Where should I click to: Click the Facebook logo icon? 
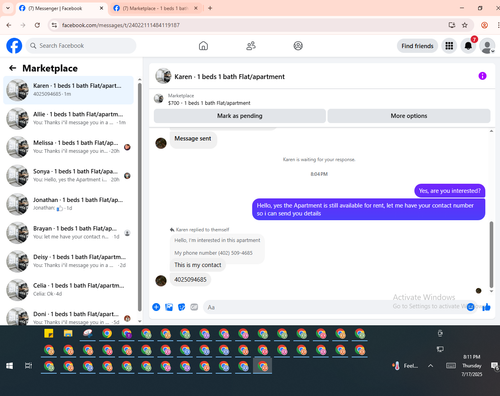14,46
